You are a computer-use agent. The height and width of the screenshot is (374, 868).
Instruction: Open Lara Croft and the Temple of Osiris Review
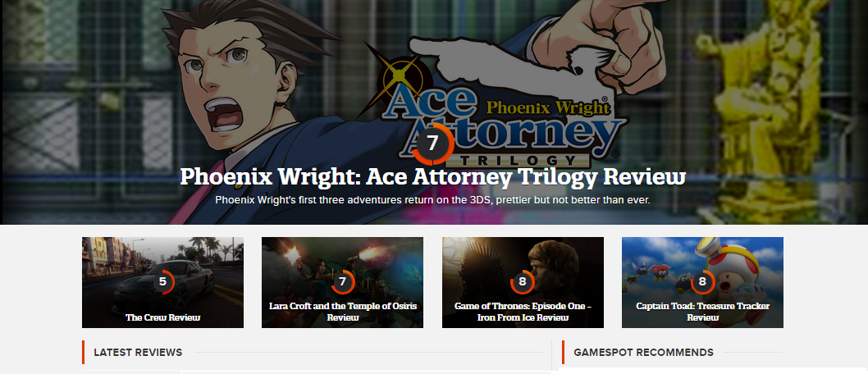343,312
